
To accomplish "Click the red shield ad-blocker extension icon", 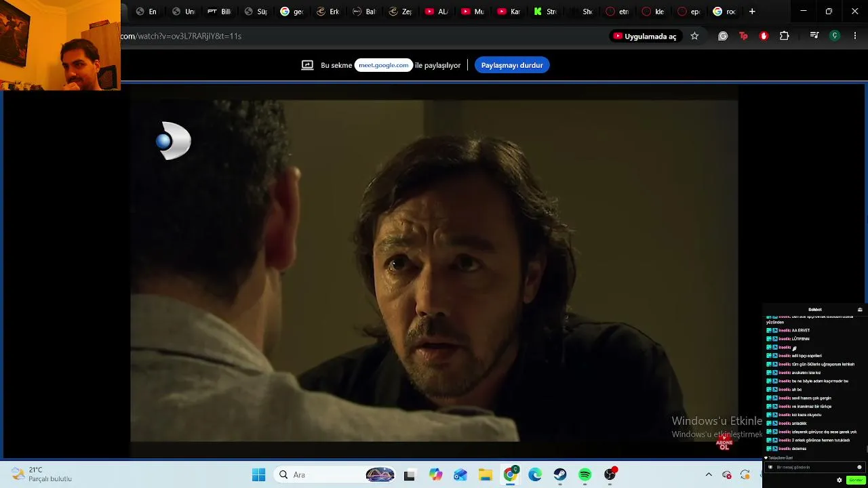I will (764, 36).
